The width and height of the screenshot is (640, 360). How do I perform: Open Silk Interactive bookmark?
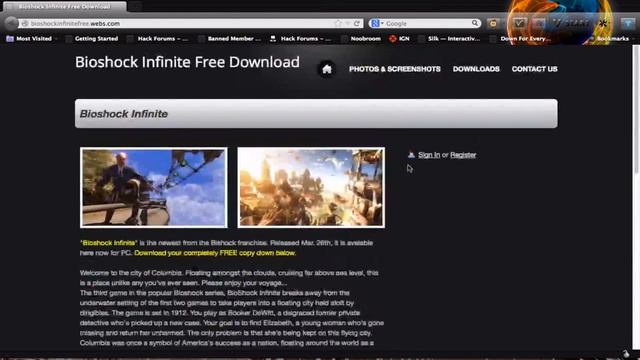point(449,38)
